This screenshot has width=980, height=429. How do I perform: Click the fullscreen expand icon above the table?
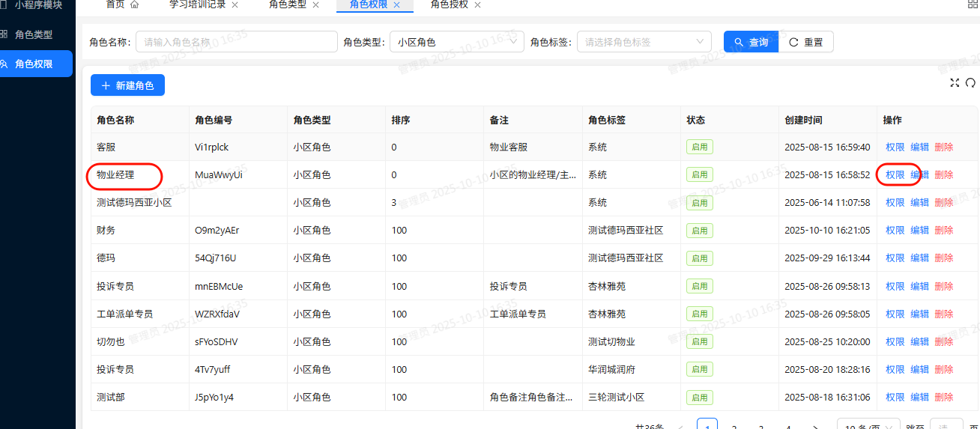pyautogui.click(x=955, y=83)
